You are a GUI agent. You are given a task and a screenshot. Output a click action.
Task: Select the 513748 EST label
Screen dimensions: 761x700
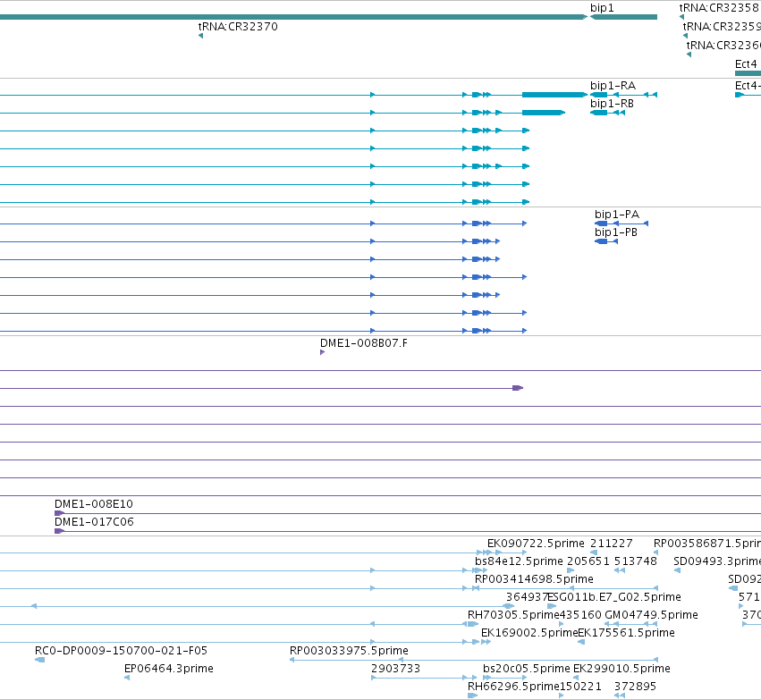point(636,561)
